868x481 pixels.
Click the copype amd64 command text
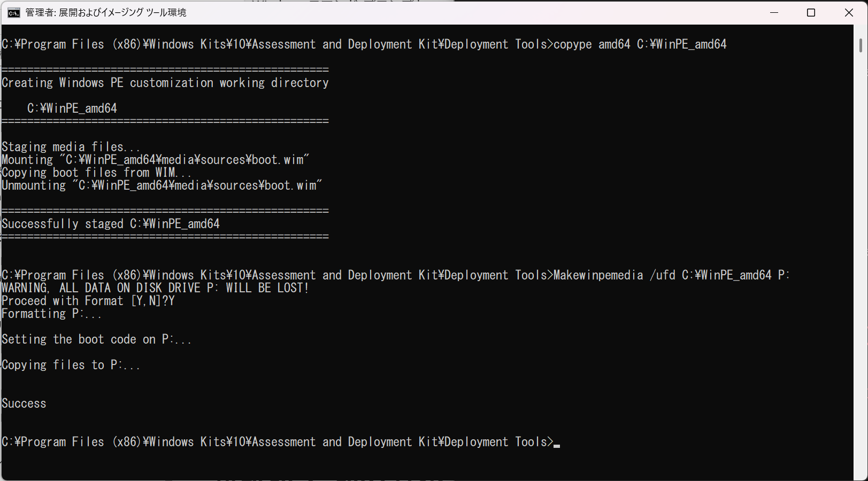click(x=640, y=44)
